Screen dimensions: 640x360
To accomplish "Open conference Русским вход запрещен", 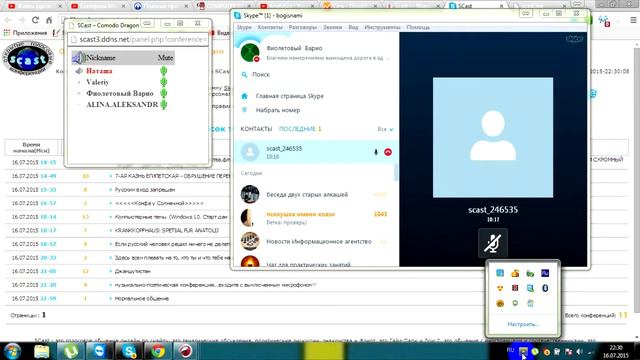I will point(144,190).
